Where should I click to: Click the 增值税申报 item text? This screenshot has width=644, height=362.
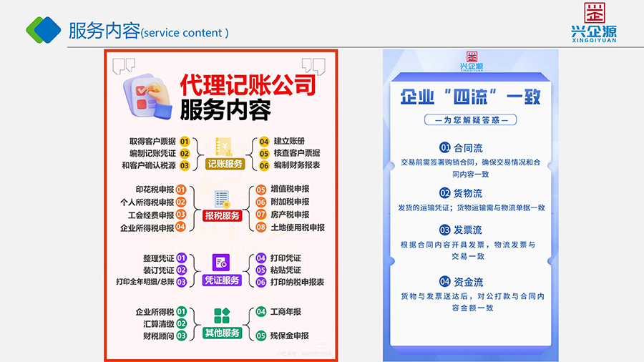(x=290, y=190)
